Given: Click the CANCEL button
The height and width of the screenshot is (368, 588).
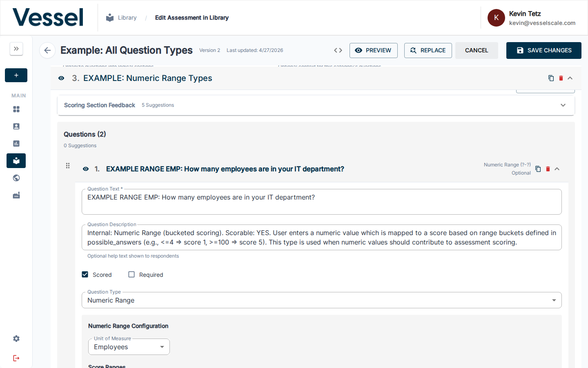Looking at the screenshot, I should [x=477, y=50].
